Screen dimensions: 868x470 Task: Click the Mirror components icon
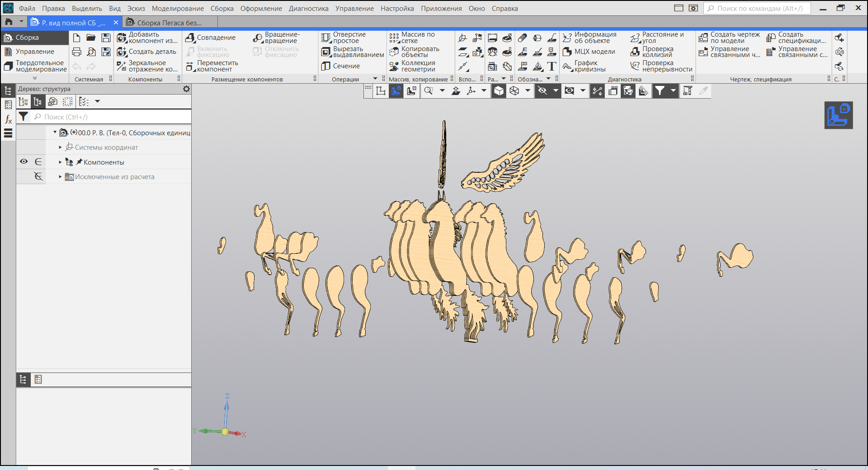[x=122, y=66]
